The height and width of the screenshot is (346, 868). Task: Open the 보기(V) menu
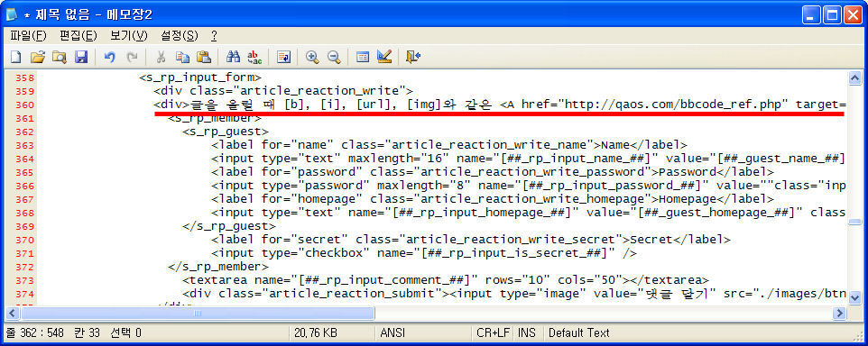(x=128, y=36)
